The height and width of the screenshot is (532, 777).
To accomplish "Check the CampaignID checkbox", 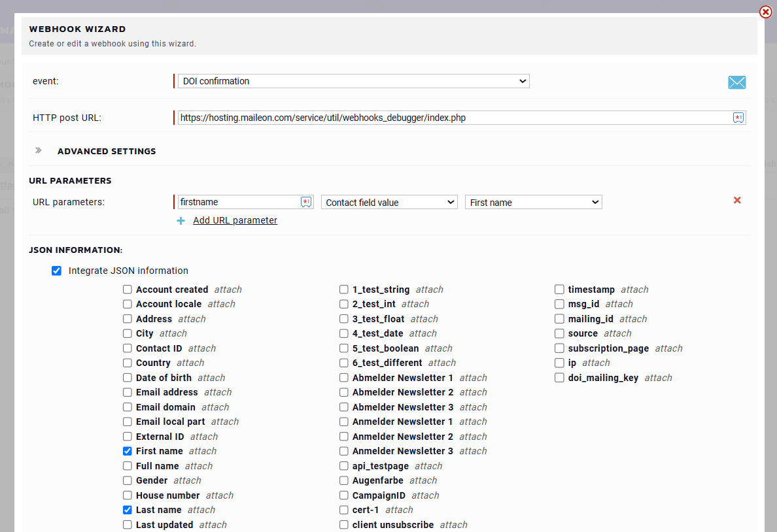I will coord(344,495).
